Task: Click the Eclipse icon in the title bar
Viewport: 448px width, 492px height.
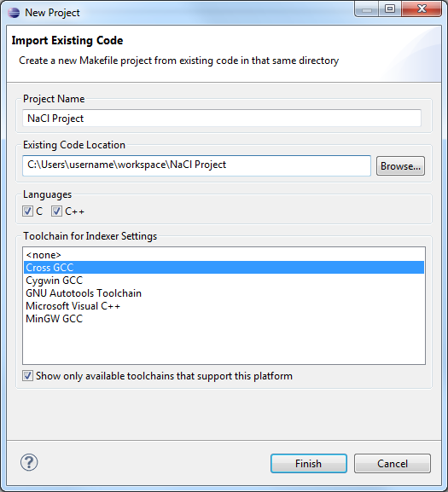Action: [x=14, y=13]
